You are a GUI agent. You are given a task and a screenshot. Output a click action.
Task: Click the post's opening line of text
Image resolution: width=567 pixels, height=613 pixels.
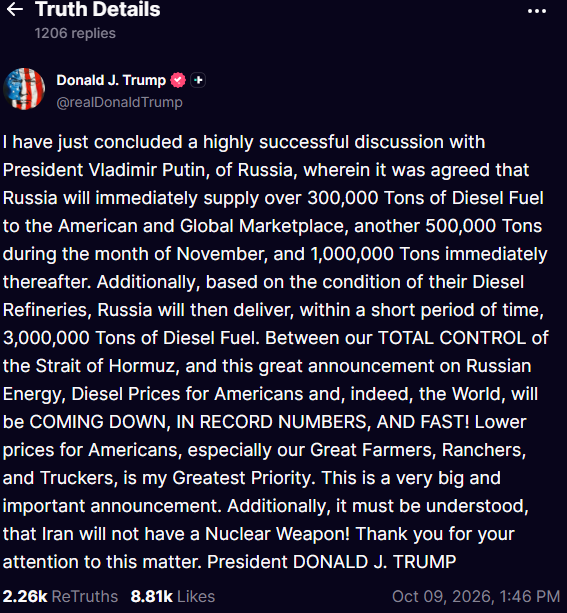(x=244, y=142)
